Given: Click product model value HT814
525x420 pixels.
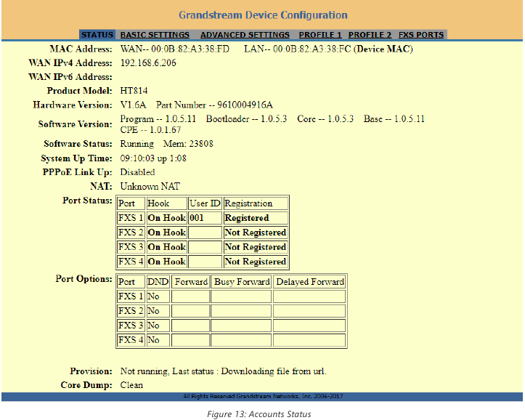Looking at the screenshot, I should pyautogui.click(x=134, y=91).
